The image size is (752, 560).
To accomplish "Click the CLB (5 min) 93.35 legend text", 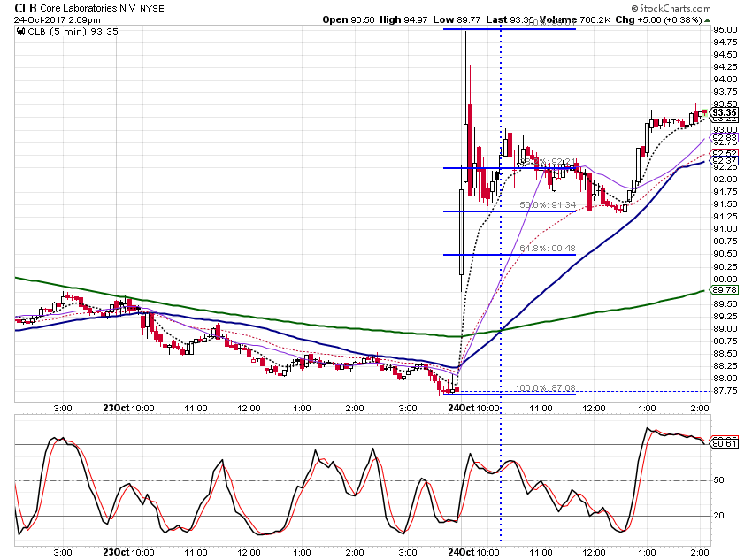I will point(73,31).
